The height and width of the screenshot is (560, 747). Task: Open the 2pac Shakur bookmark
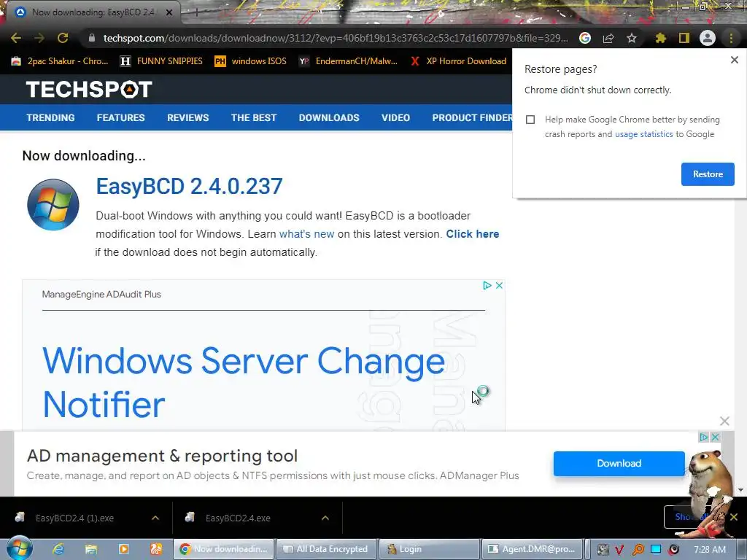click(60, 61)
